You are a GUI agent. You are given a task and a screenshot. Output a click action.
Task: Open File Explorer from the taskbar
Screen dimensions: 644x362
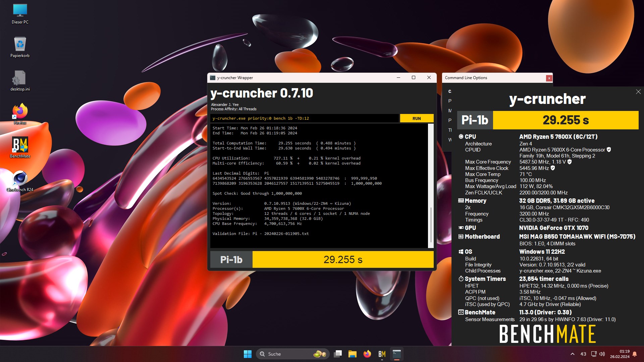(x=352, y=354)
